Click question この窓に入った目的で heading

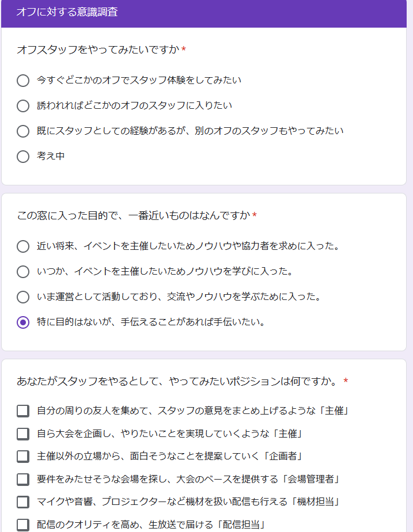coord(134,215)
